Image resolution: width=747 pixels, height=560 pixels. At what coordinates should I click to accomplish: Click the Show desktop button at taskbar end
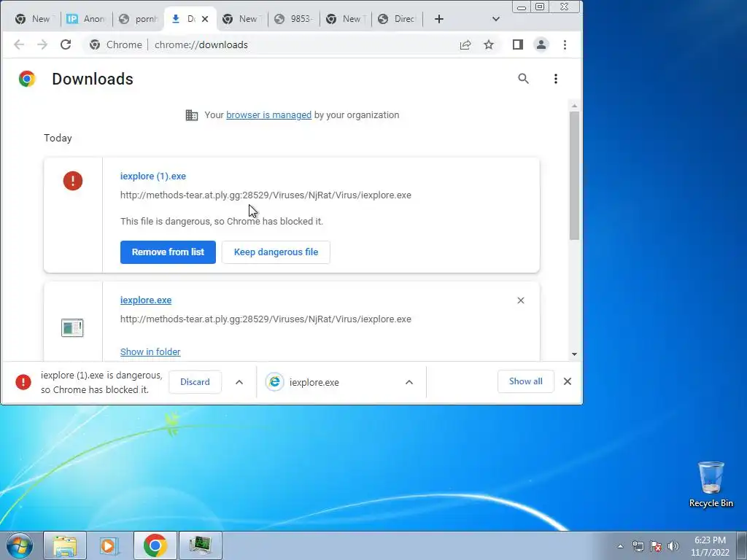pyautogui.click(x=742, y=545)
